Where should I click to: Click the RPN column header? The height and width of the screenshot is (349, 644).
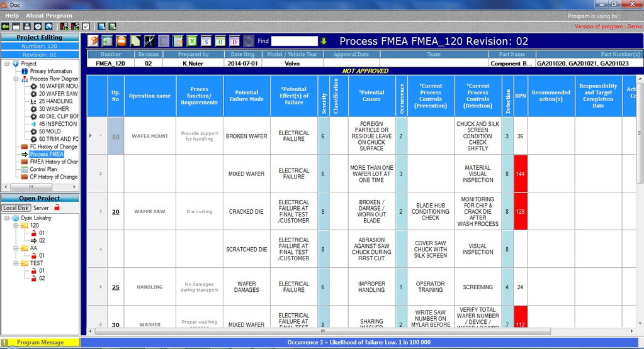click(x=521, y=96)
